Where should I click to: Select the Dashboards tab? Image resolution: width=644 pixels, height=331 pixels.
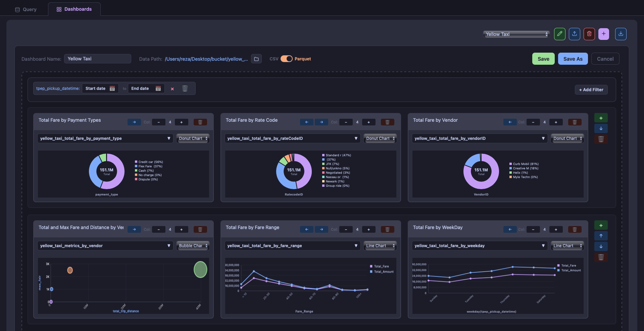74,9
